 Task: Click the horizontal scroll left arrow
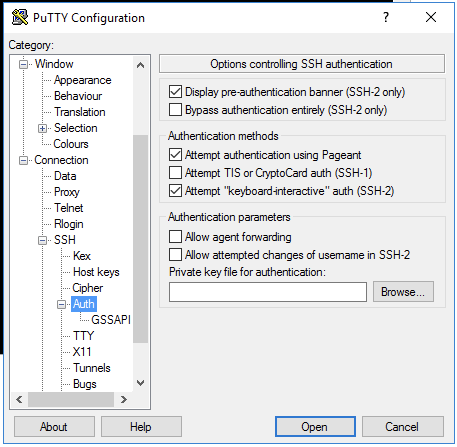(19, 399)
